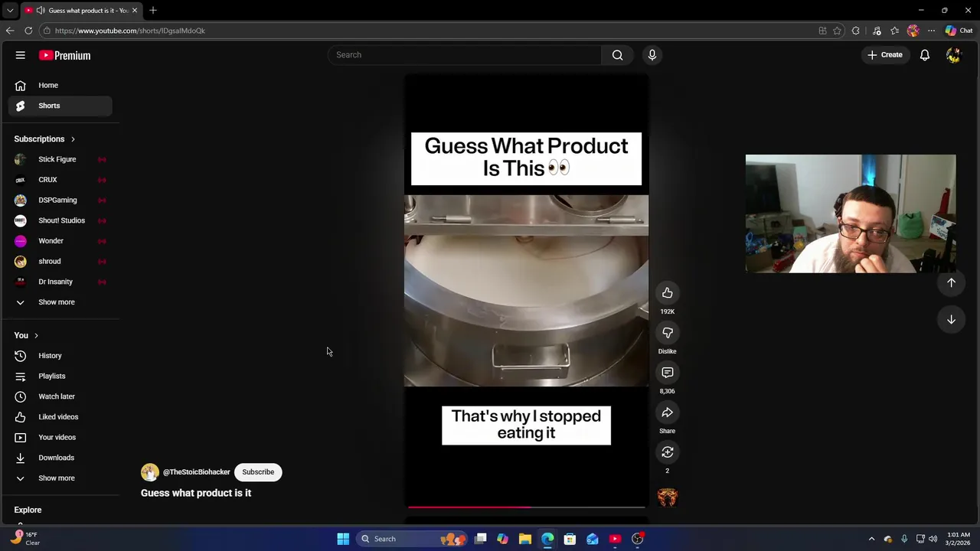980x551 pixels.
Task: Click the YouTube Premium logo
Action: (x=65, y=55)
